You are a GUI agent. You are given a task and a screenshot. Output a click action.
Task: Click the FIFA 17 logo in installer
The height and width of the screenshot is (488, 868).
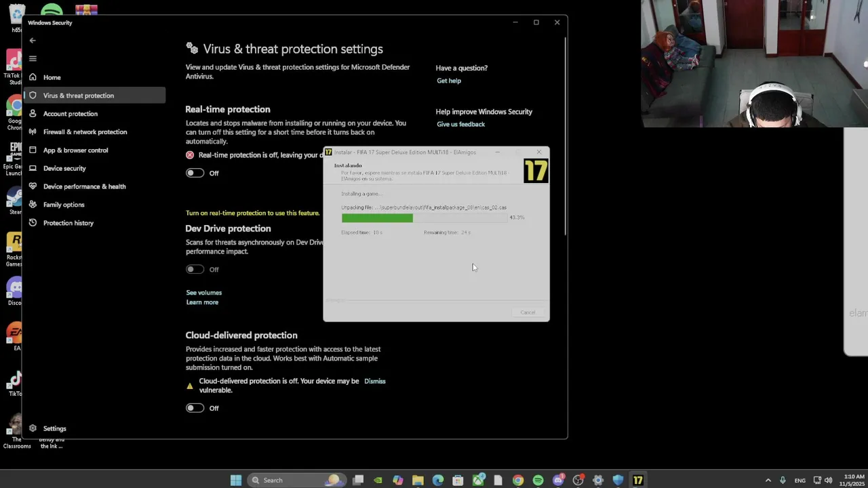[536, 171]
